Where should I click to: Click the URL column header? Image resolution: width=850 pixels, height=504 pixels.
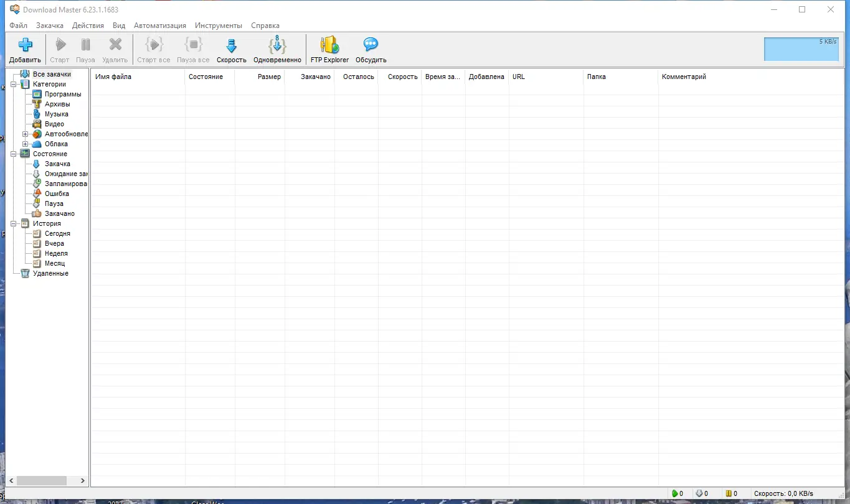click(x=546, y=77)
